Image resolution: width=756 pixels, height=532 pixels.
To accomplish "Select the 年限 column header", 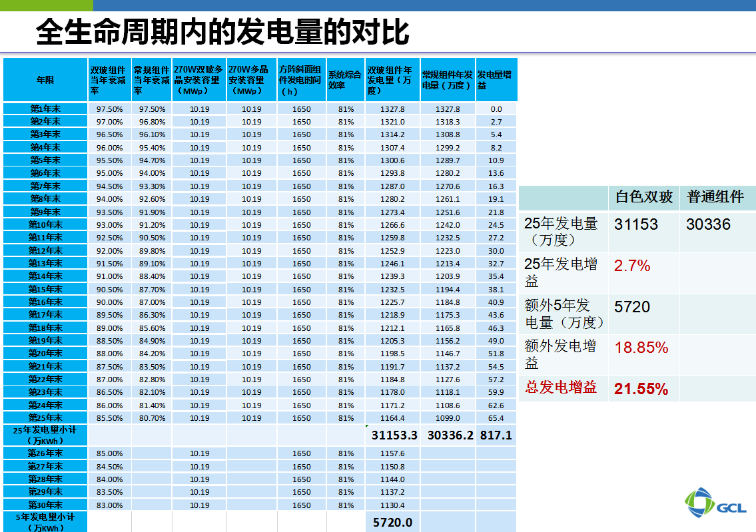I will pyautogui.click(x=45, y=80).
